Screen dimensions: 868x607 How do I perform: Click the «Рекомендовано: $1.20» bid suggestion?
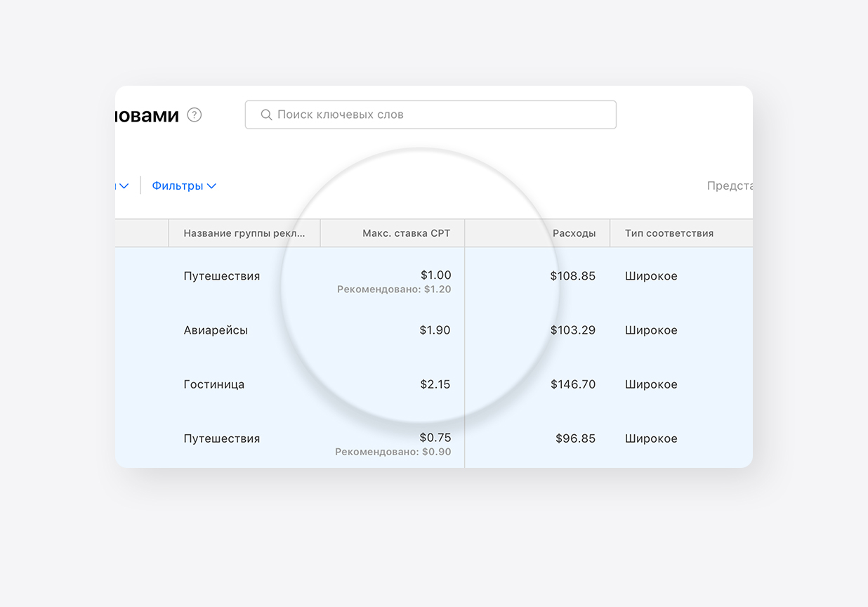[394, 289]
